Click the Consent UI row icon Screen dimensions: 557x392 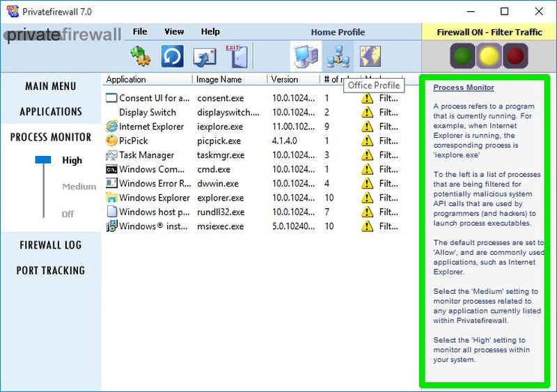click(111, 97)
